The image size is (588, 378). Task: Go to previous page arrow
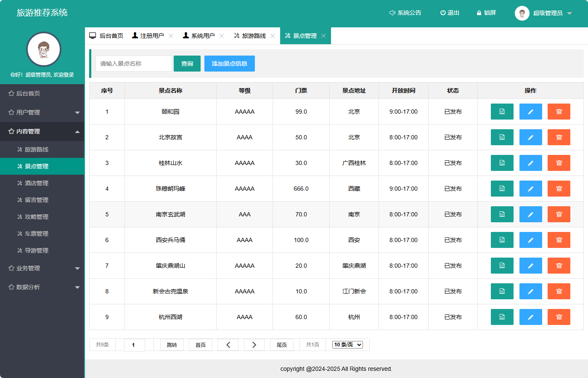click(x=228, y=345)
